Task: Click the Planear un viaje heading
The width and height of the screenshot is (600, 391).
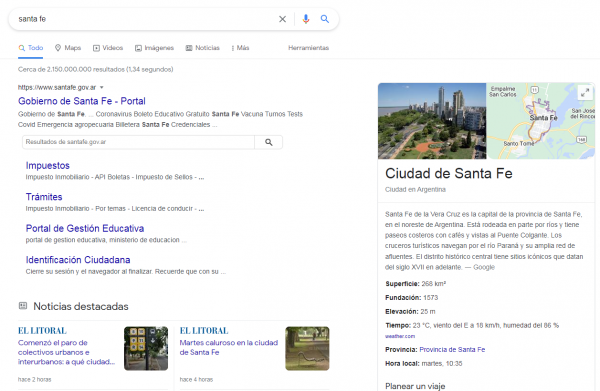Action: [415, 386]
